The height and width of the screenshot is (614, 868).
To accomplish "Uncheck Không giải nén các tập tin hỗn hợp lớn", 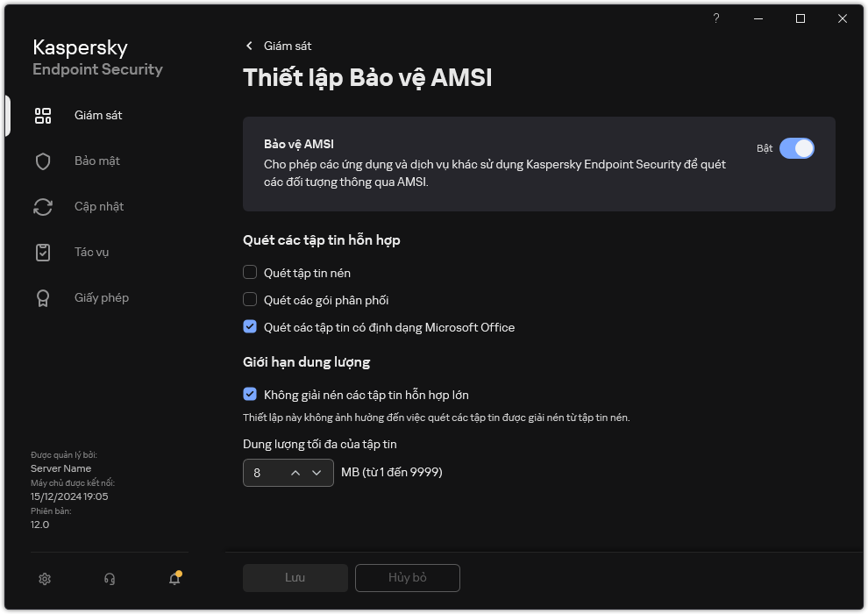I will pyautogui.click(x=250, y=395).
